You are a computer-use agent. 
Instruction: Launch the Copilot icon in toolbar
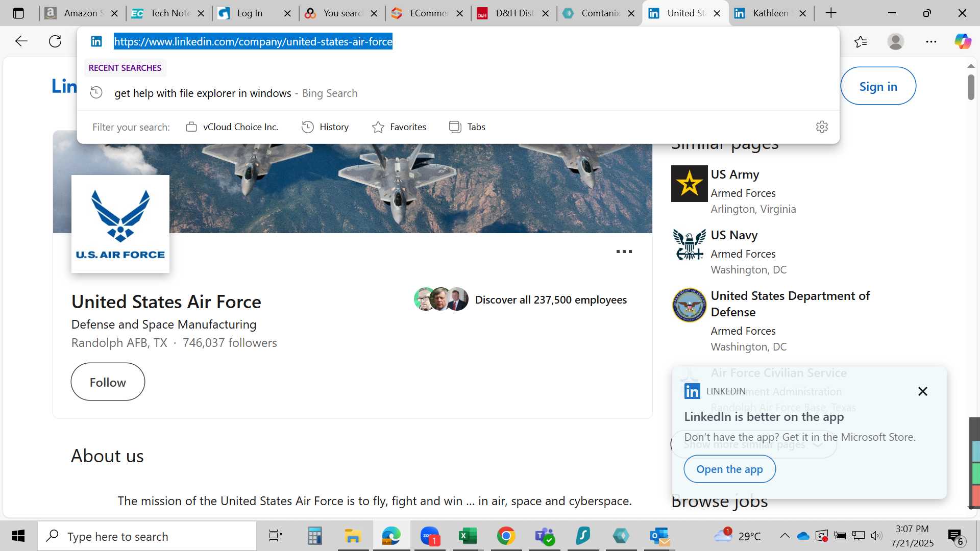point(963,41)
